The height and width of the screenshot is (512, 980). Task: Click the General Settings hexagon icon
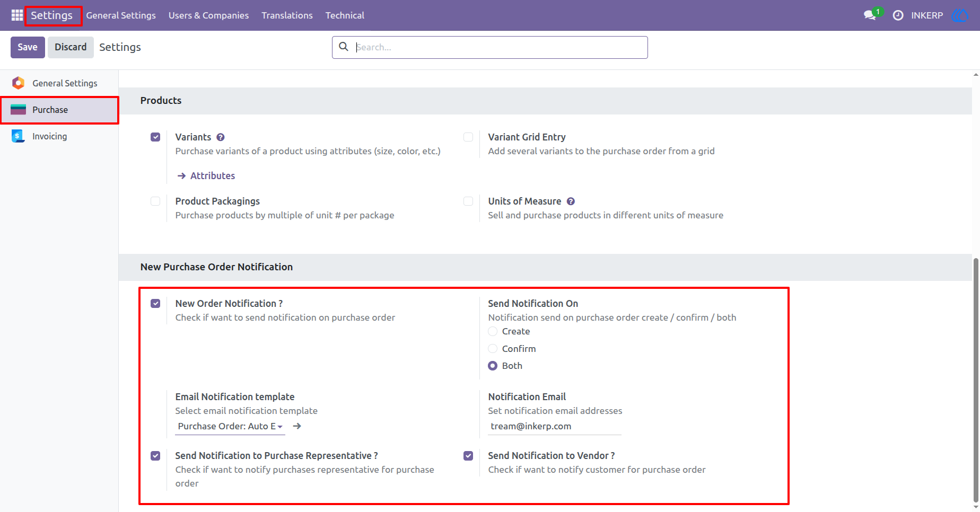[x=18, y=83]
